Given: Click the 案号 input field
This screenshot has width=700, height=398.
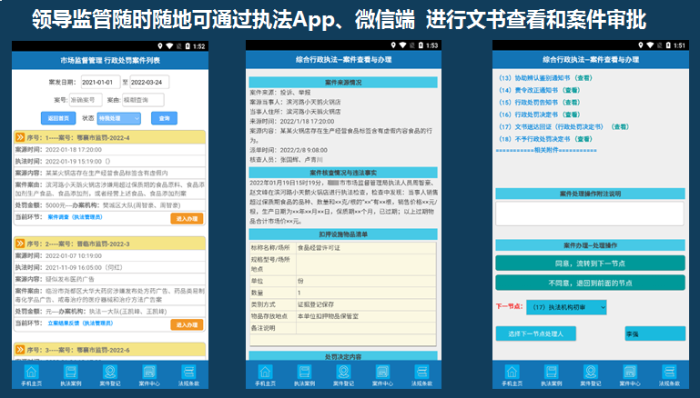Looking at the screenshot, I should click(x=85, y=100).
